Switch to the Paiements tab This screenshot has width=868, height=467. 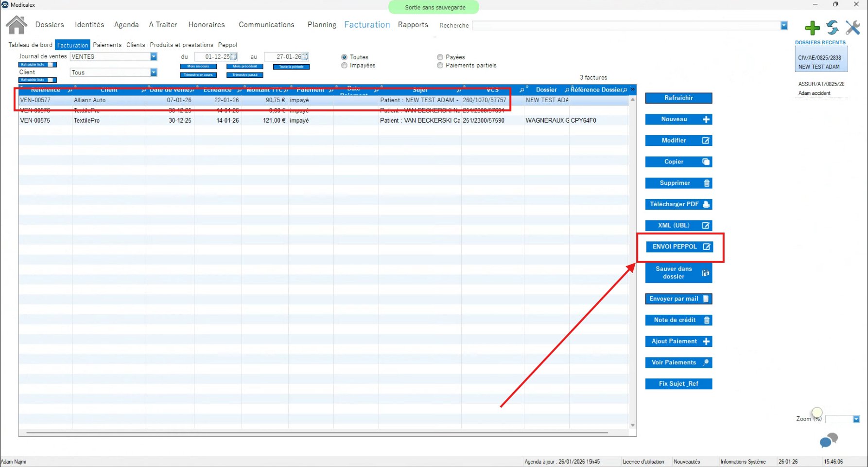[x=107, y=45]
